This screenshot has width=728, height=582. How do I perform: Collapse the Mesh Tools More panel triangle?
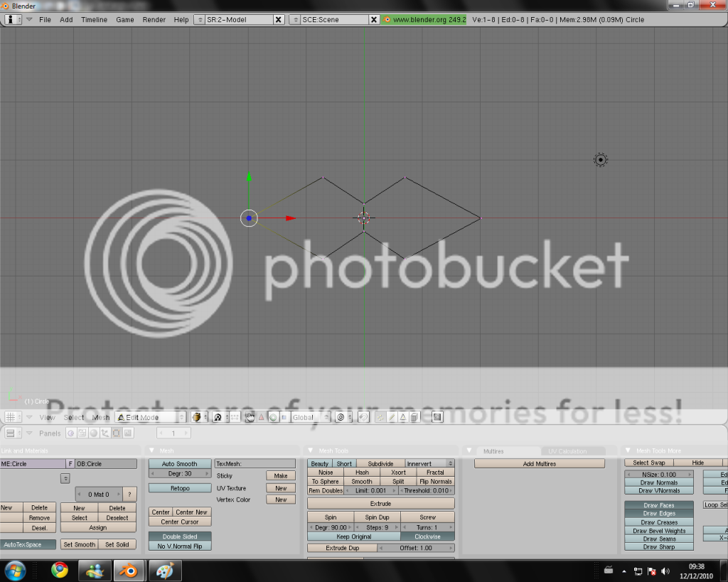(628, 451)
